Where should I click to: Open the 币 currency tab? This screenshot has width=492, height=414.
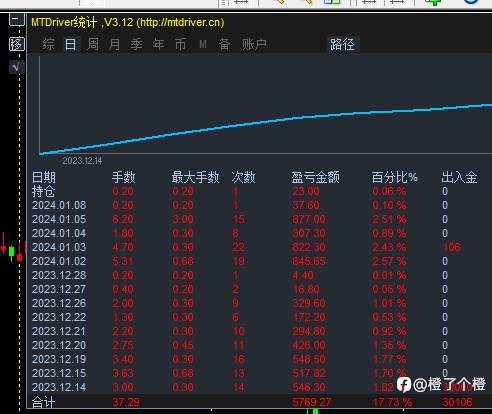click(180, 44)
